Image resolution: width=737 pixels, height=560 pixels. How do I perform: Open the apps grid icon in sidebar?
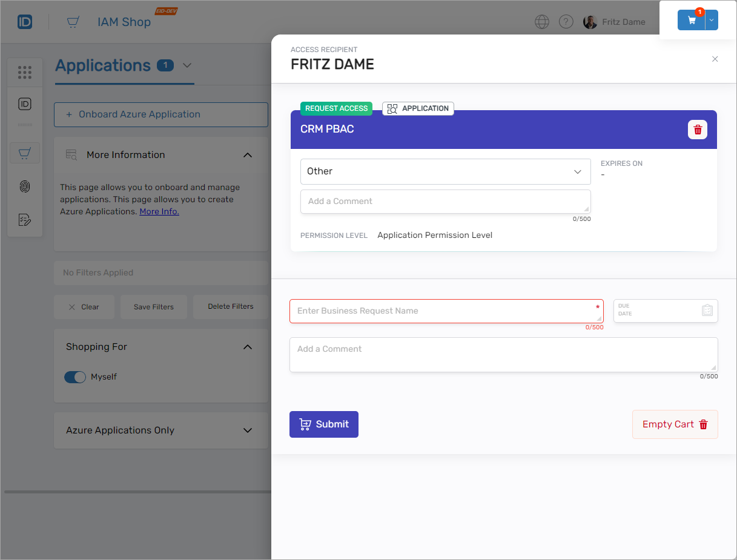point(25,73)
